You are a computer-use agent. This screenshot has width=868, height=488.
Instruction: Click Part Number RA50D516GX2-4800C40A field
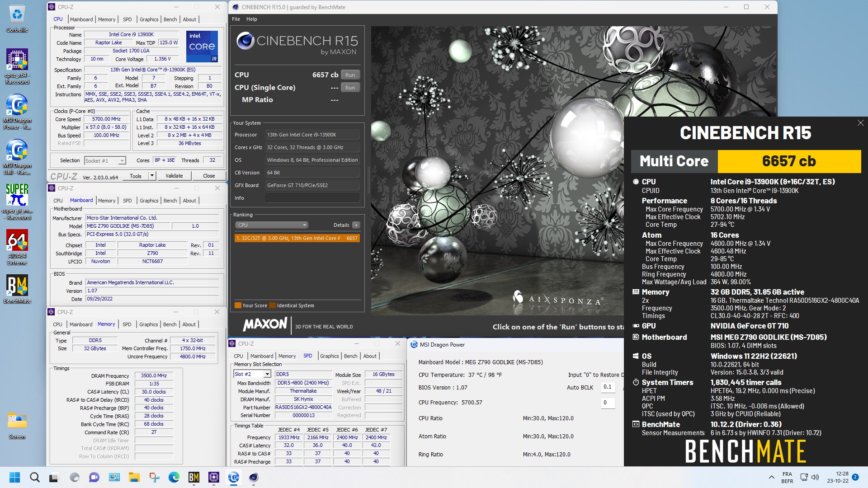(303, 407)
